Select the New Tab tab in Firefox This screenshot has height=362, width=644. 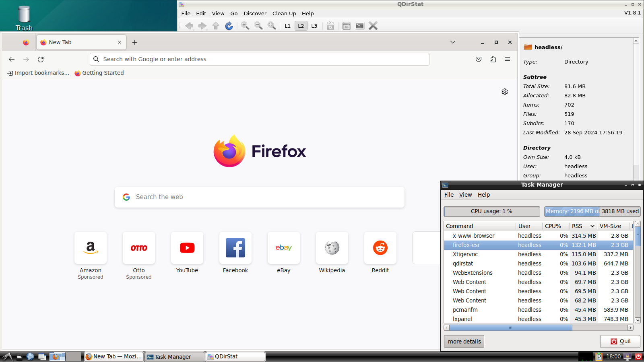click(x=81, y=42)
